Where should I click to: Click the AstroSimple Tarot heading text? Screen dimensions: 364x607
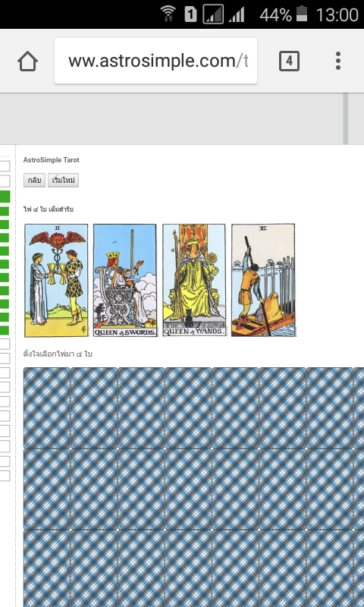[x=51, y=160]
